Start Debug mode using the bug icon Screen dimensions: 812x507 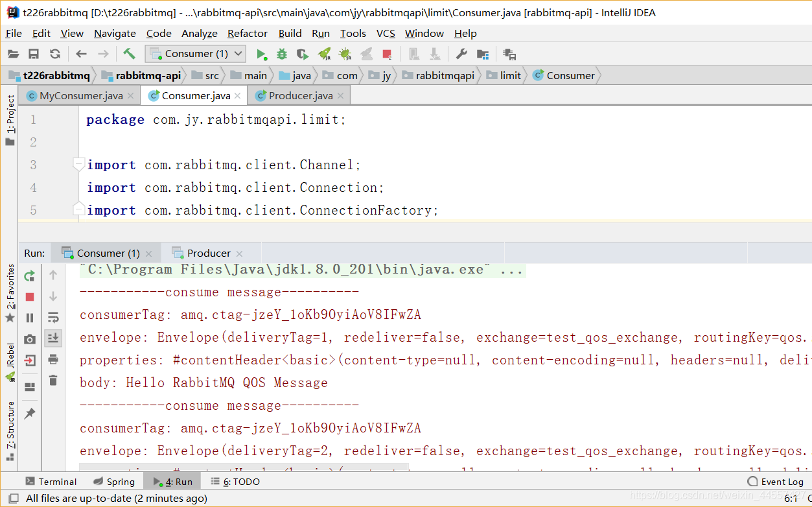pyautogui.click(x=281, y=54)
